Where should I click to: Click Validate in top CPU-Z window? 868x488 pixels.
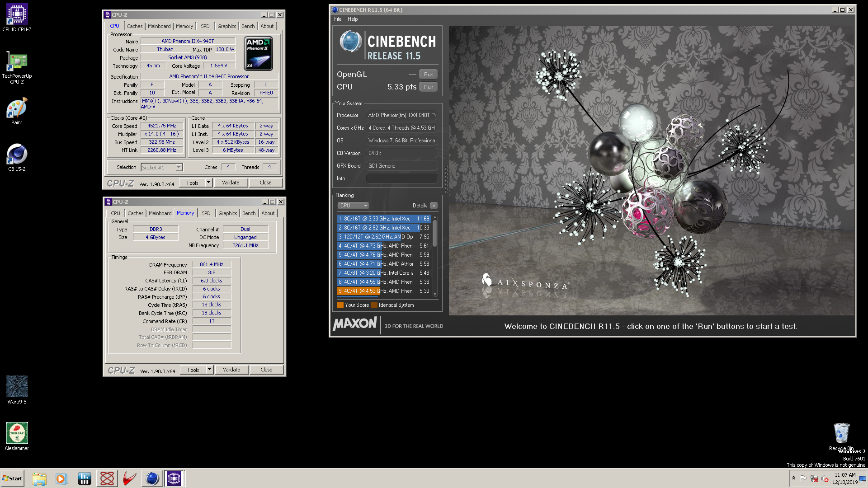point(231,183)
